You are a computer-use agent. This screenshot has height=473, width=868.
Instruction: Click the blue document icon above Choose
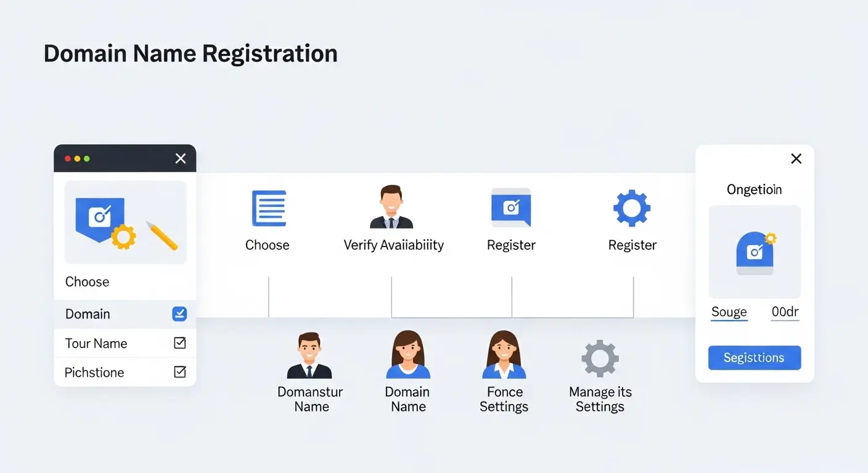click(x=269, y=208)
